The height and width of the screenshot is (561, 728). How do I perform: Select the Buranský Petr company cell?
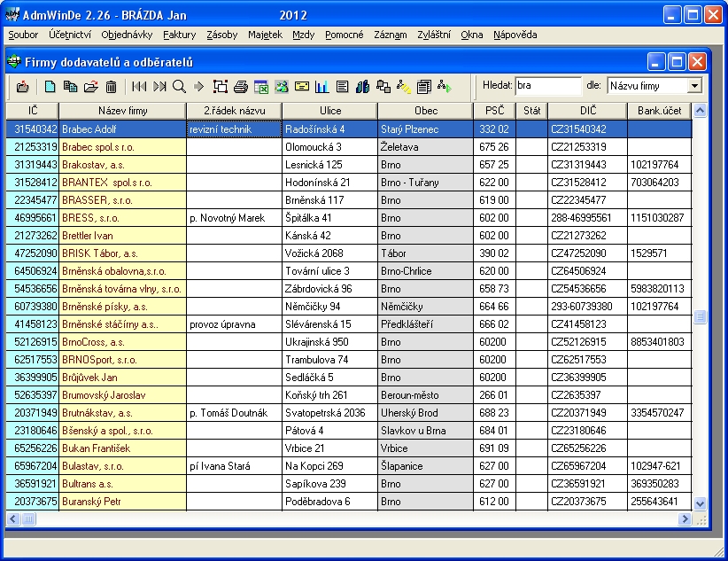122,502
